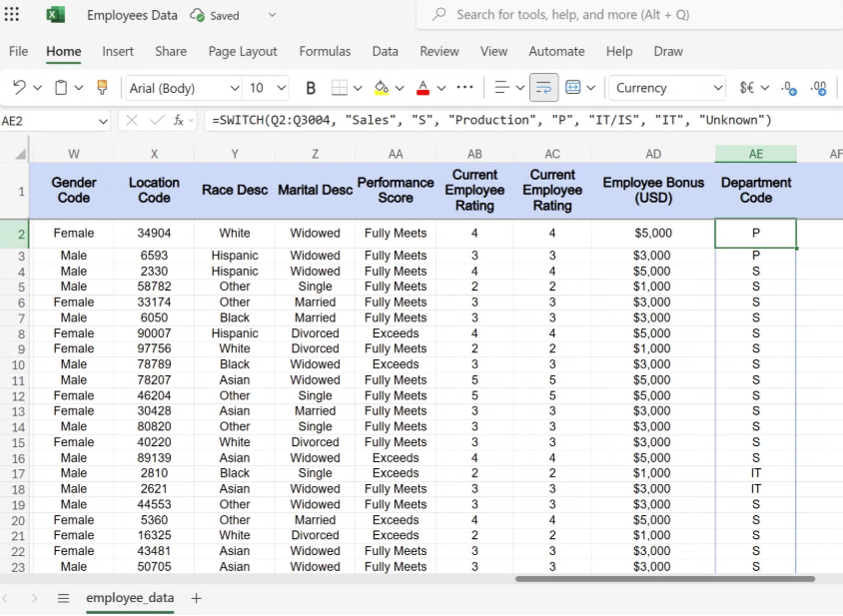Screen dimensions: 843x616
Task: Select the employee_data sheet tab
Action: pos(130,598)
